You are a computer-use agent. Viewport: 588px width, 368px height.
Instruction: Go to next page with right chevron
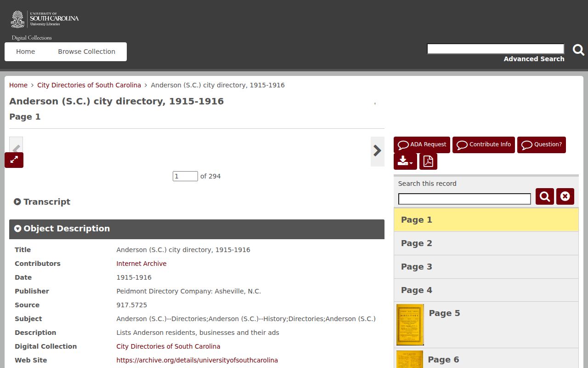(378, 151)
